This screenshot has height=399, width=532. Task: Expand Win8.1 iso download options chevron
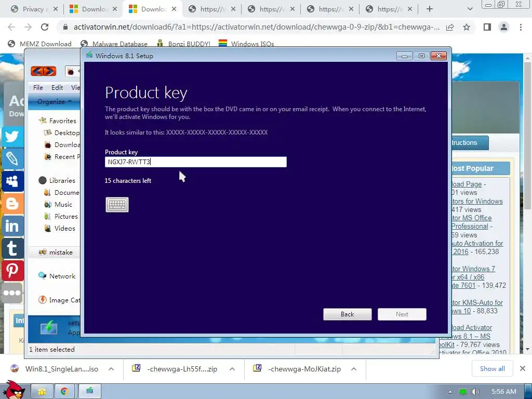[x=111, y=369]
